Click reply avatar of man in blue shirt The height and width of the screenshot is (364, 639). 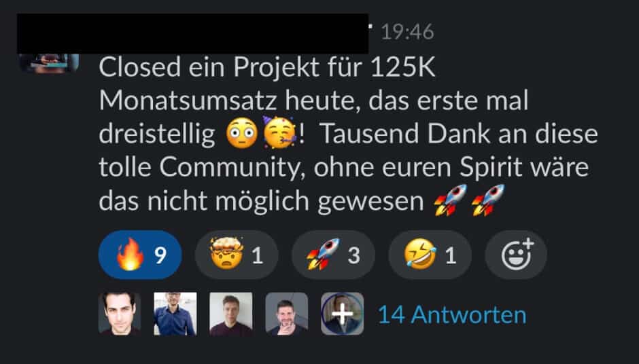click(x=175, y=314)
